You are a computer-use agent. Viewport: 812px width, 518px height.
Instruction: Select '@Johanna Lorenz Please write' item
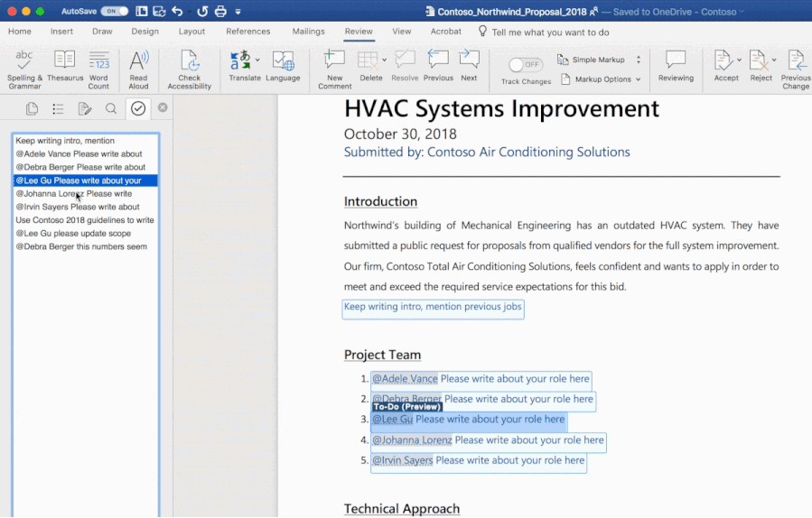pyautogui.click(x=86, y=193)
